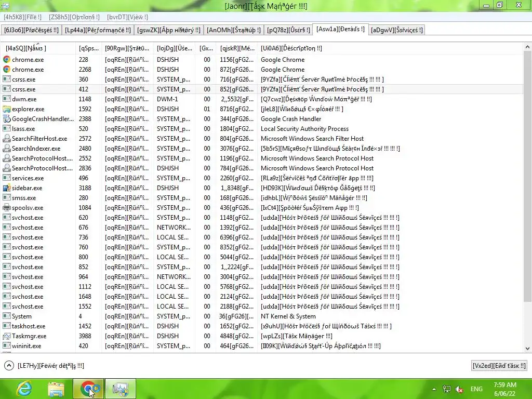
Task: Switch to the Startup tab
Action: coord(234,30)
